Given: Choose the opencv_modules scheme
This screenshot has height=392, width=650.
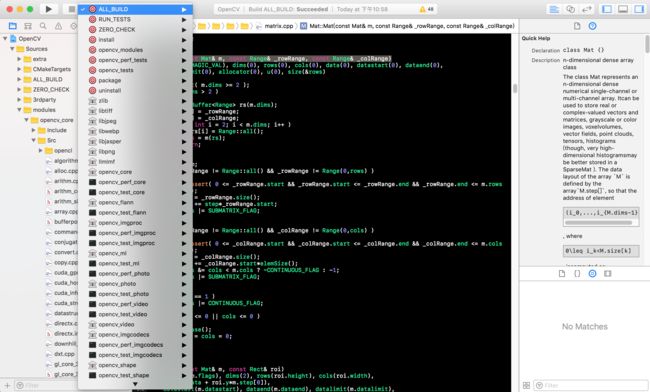Looking at the screenshot, I should pos(135,50).
